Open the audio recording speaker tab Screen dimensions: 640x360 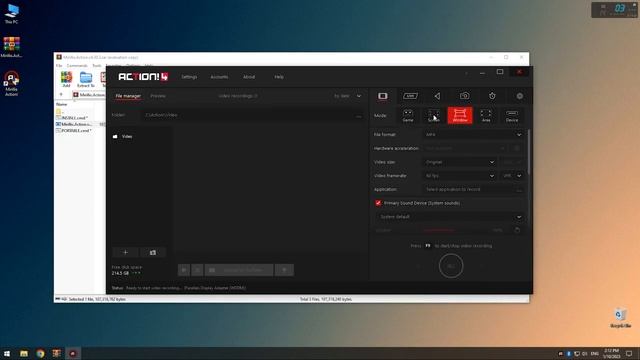[437, 96]
